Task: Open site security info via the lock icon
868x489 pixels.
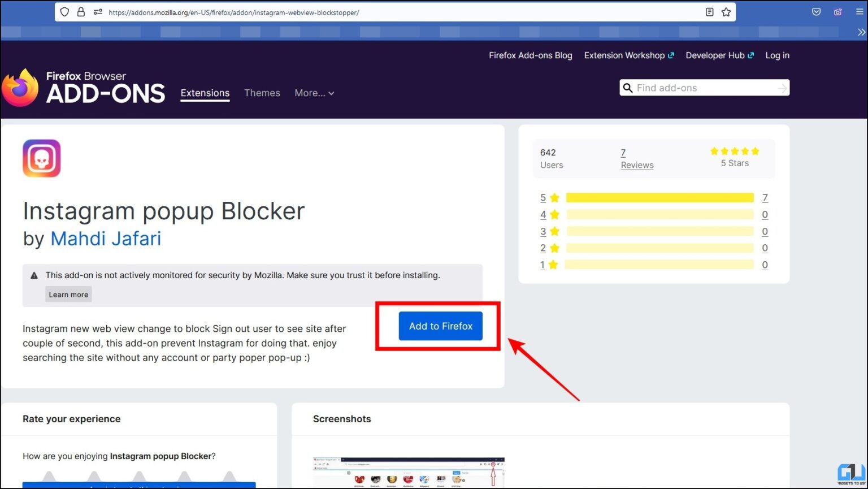Action: pos(81,12)
